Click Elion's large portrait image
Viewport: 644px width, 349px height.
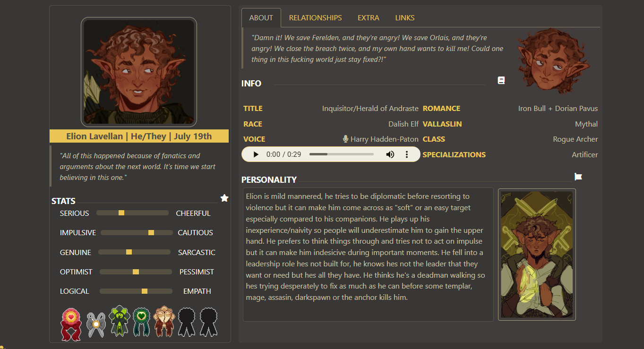pos(139,72)
